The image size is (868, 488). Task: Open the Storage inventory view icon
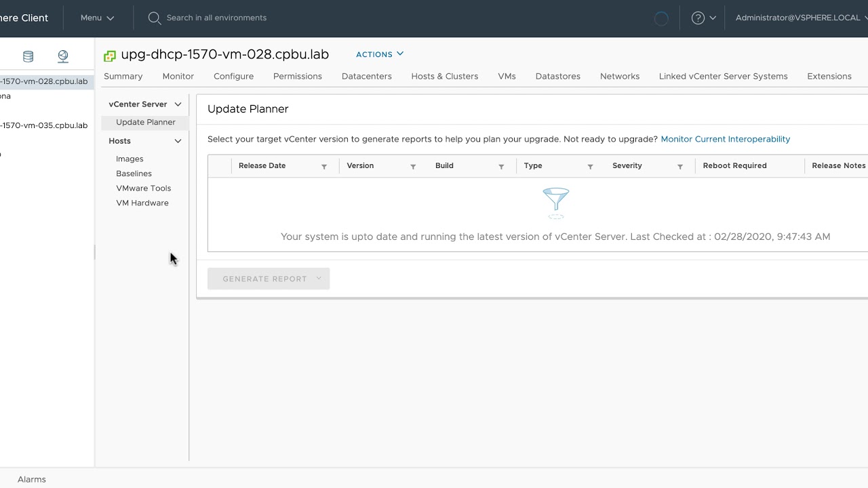28,56
